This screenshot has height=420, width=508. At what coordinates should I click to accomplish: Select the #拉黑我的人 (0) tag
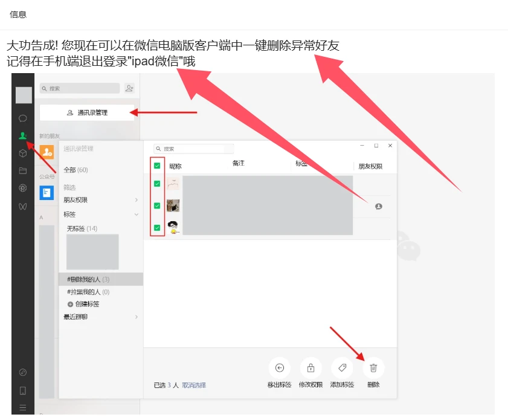point(88,292)
